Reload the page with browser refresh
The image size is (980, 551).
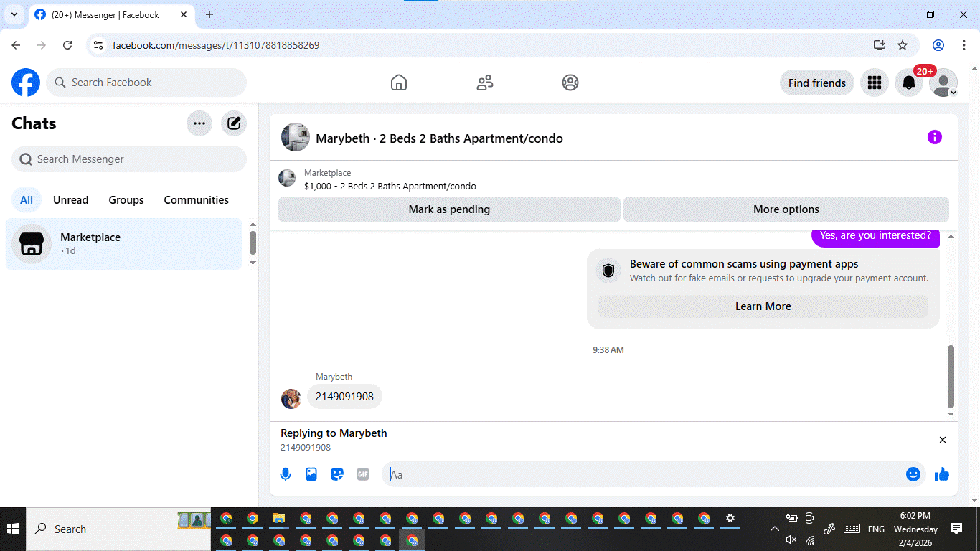point(67,45)
